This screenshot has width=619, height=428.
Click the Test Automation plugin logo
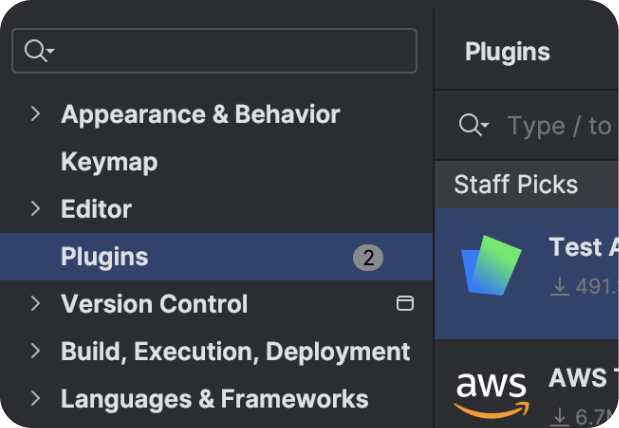click(491, 265)
